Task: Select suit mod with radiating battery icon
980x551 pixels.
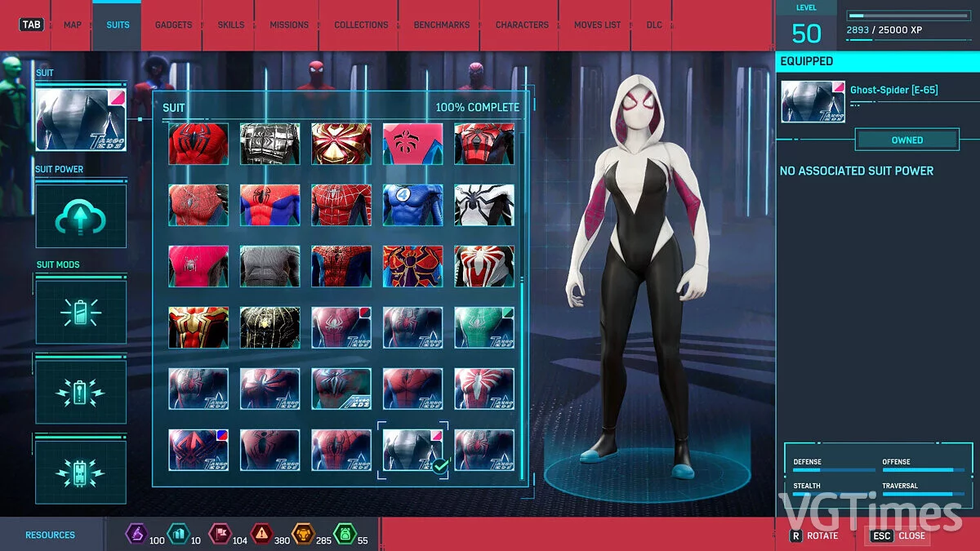Action: (x=81, y=312)
